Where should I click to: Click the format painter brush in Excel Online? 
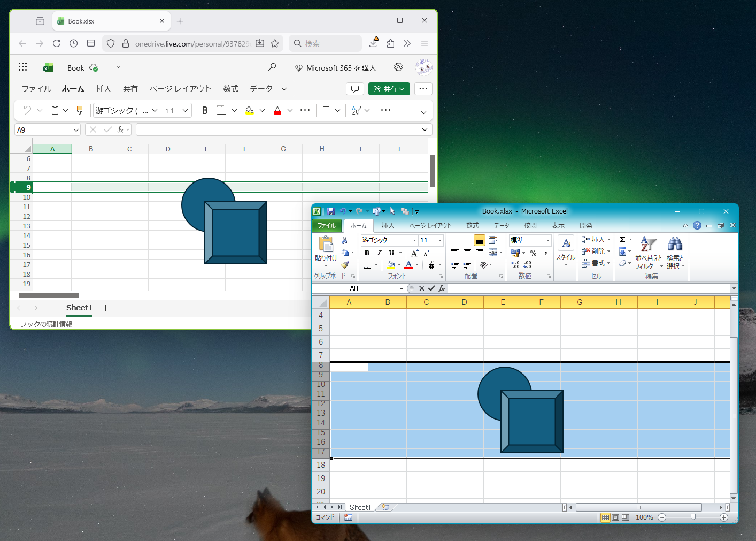(80, 110)
